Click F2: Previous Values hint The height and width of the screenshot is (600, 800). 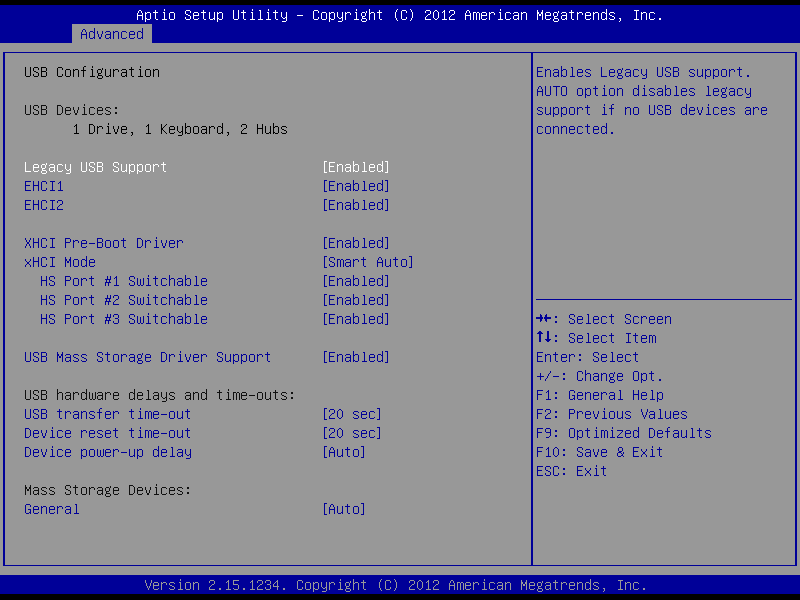click(x=611, y=414)
